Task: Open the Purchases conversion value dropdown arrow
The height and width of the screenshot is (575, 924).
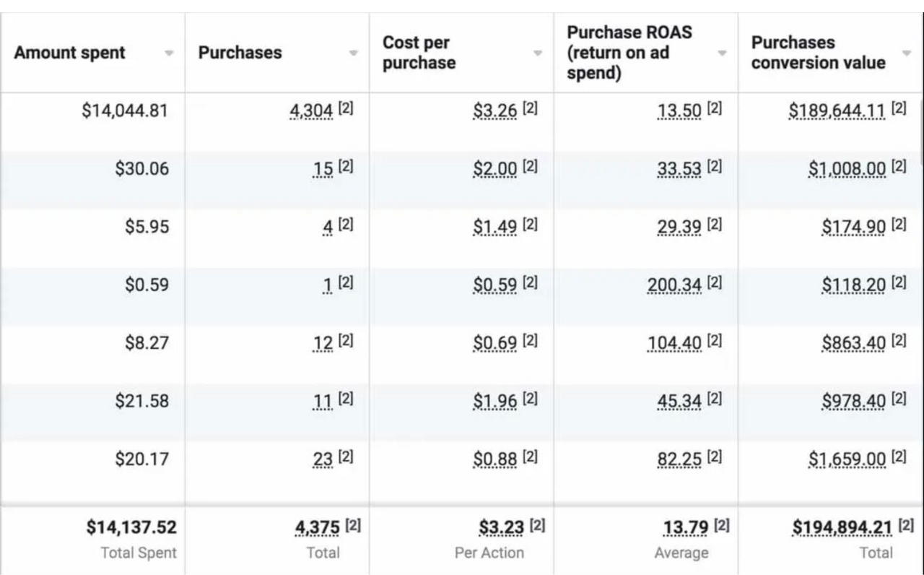Action: (x=907, y=53)
